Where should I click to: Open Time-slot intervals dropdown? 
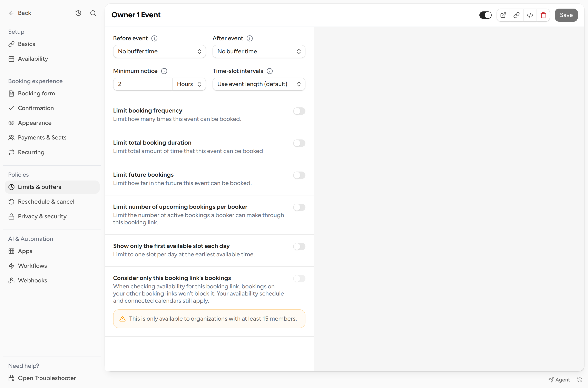click(x=259, y=84)
